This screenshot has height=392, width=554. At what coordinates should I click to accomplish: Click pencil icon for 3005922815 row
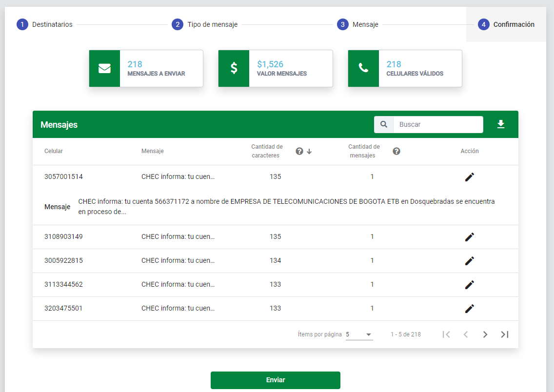[x=469, y=261]
